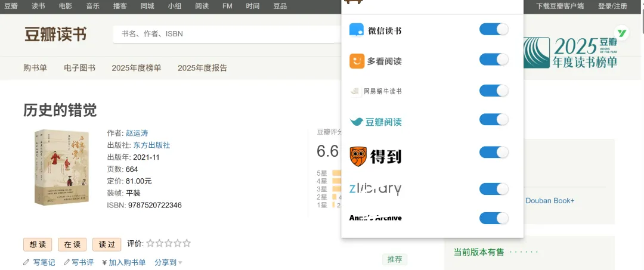
Task: Open 播客 in the top nav
Action: [x=120, y=6]
